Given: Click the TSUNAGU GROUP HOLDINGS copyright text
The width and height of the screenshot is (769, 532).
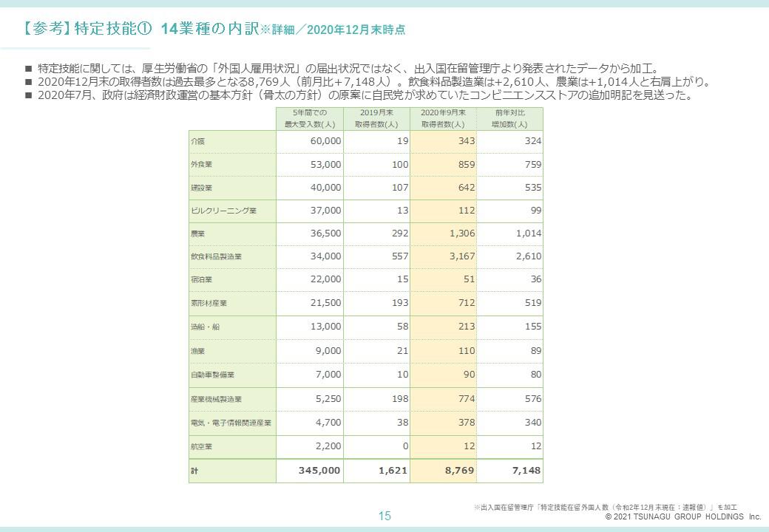Looking at the screenshot, I should click(682, 517).
